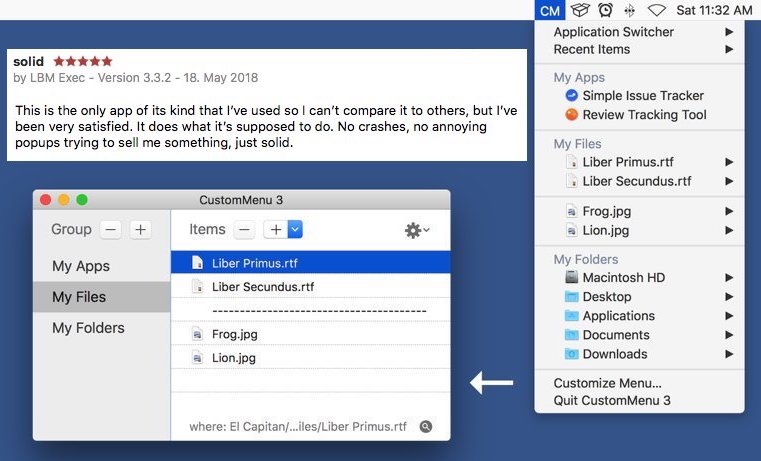761x461 pixels.
Task: Remove group with the Group minus button
Action: pos(111,230)
